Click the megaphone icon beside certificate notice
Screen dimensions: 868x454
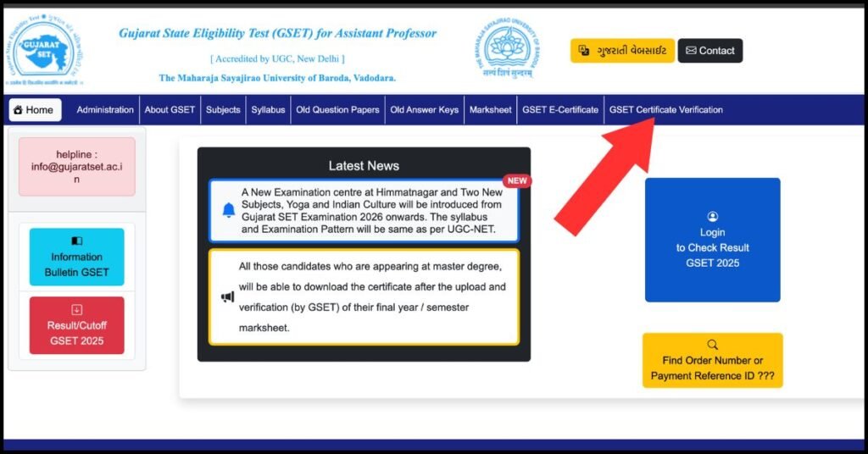(227, 296)
